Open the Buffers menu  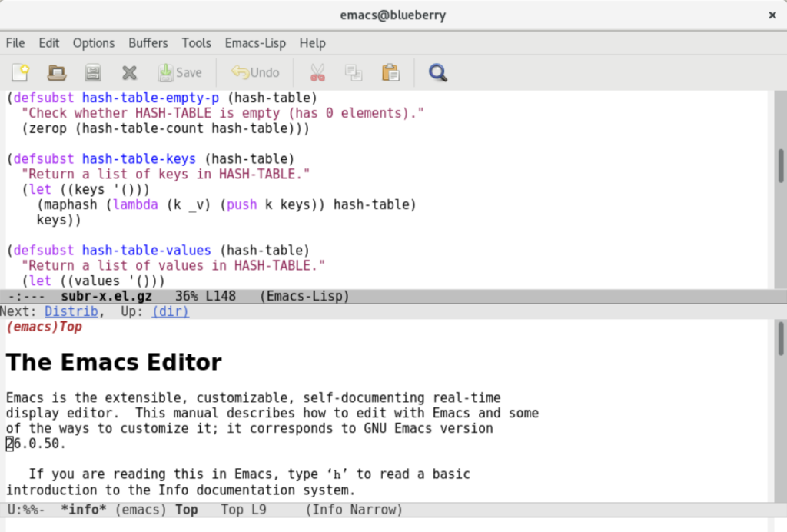tap(148, 43)
